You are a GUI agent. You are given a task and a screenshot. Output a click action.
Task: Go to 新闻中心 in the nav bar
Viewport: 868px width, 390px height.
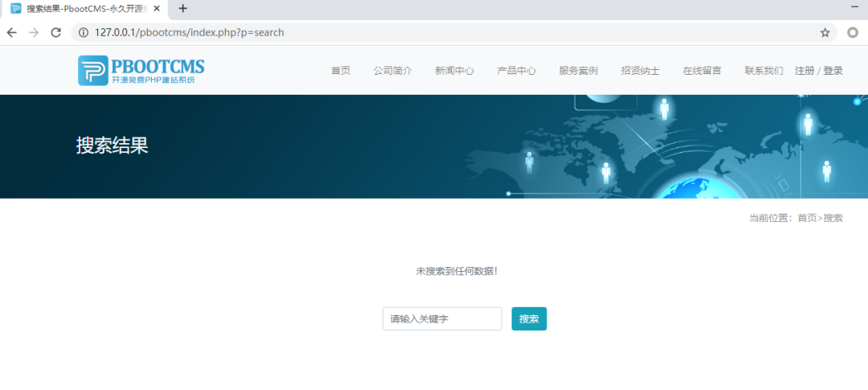click(454, 70)
